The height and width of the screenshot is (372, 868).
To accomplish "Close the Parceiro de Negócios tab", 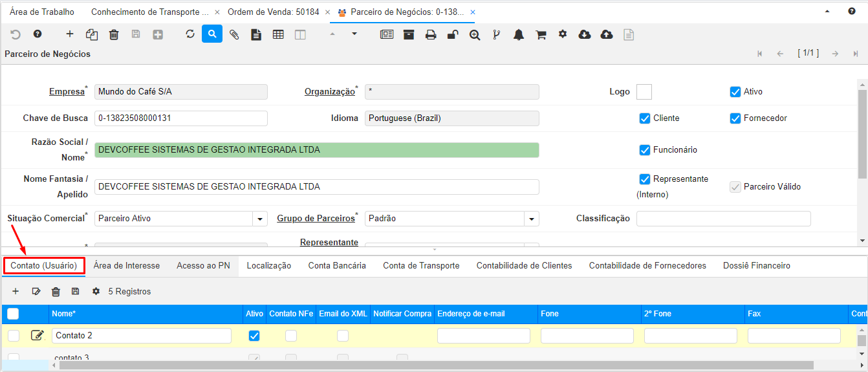I will (x=473, y=12).
